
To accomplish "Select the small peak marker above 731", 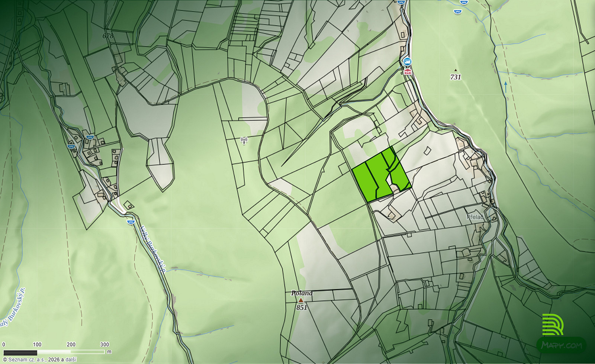I will tap(455, 70).
